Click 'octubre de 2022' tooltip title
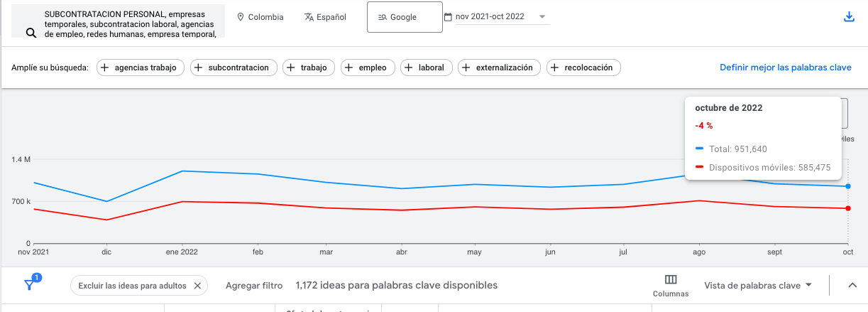 pyautogui.click(x=729, y=108)
